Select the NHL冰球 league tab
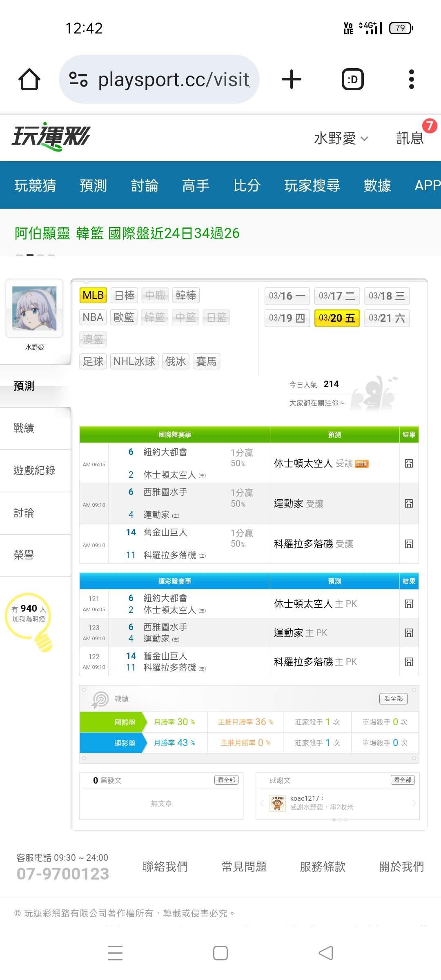The image size is (441, 980). 134,361
